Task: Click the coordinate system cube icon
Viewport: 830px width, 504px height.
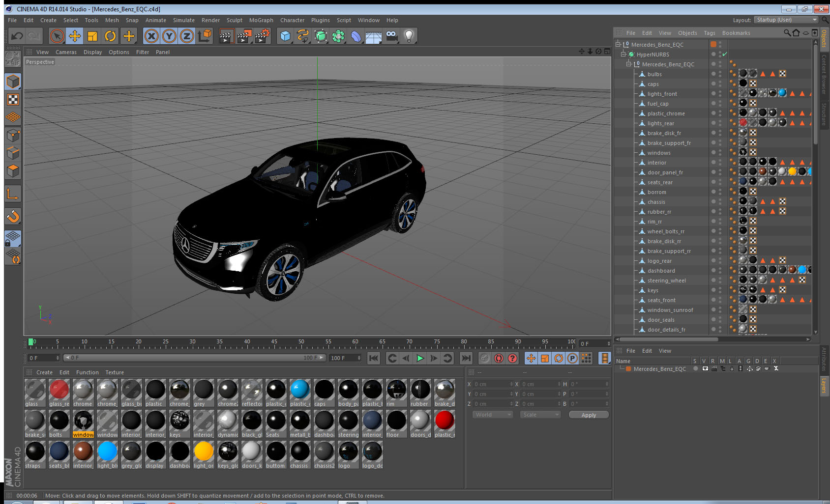Action: [x=205, y=36]
